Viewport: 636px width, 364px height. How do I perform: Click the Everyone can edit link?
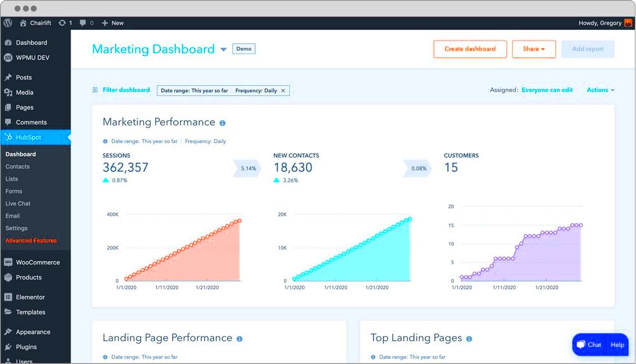pos(547,90)
